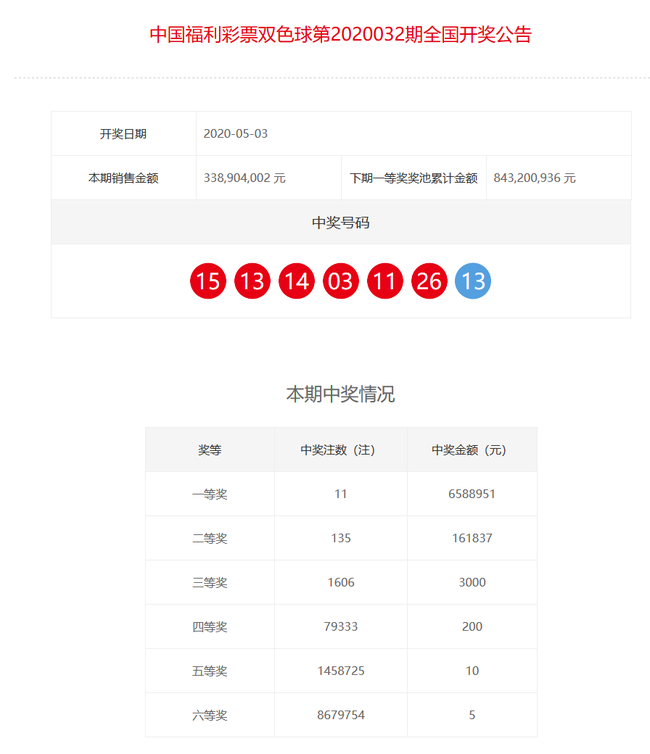The height and width of the screenshot is (754, 650).
Task: Select the 下期一等奖奖池累计金额 label
Action: click(413, 178)
